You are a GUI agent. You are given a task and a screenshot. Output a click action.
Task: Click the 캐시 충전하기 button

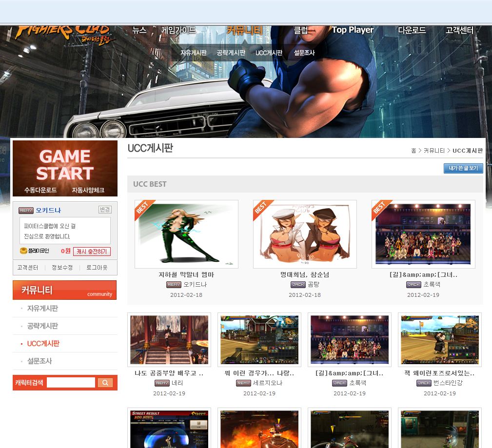coord(92,252)
